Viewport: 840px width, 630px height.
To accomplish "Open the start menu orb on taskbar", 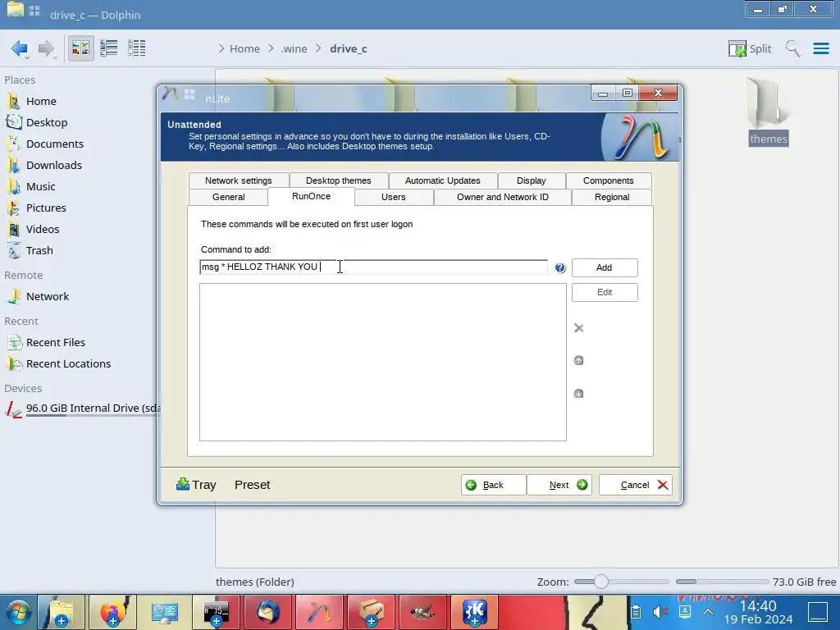I will tap(18, 612).
